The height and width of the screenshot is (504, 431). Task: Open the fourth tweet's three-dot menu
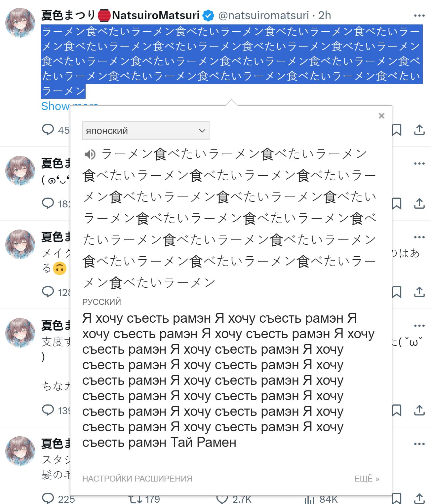click(x=419, y=326)
